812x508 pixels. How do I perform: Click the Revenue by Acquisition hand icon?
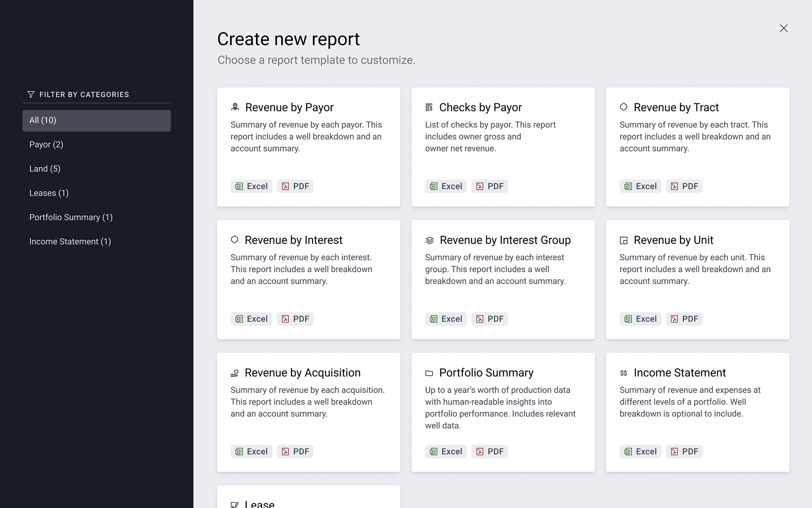[x=235, y=373]
